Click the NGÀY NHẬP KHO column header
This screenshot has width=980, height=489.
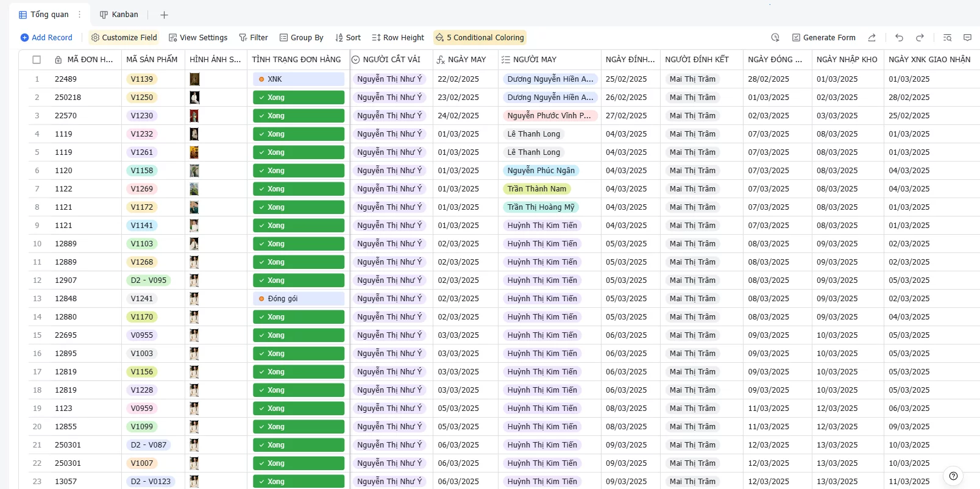(x=848, y=60)
